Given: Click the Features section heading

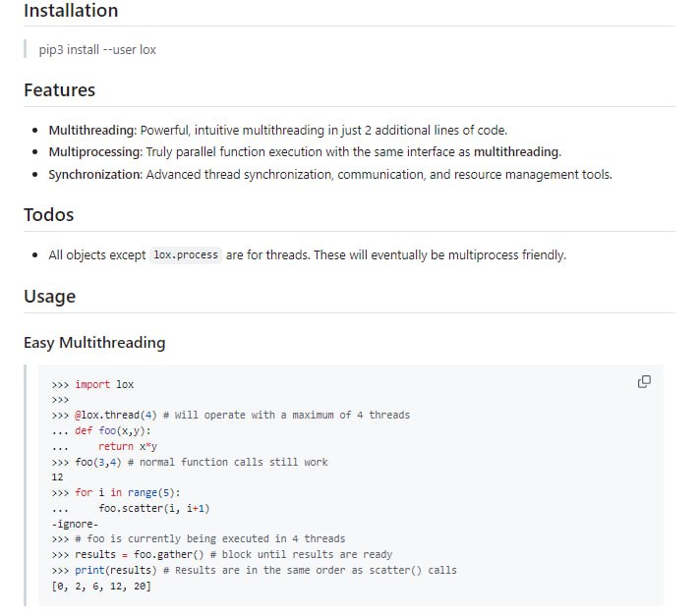Looking at the screenshot, I should click(60, 90).
